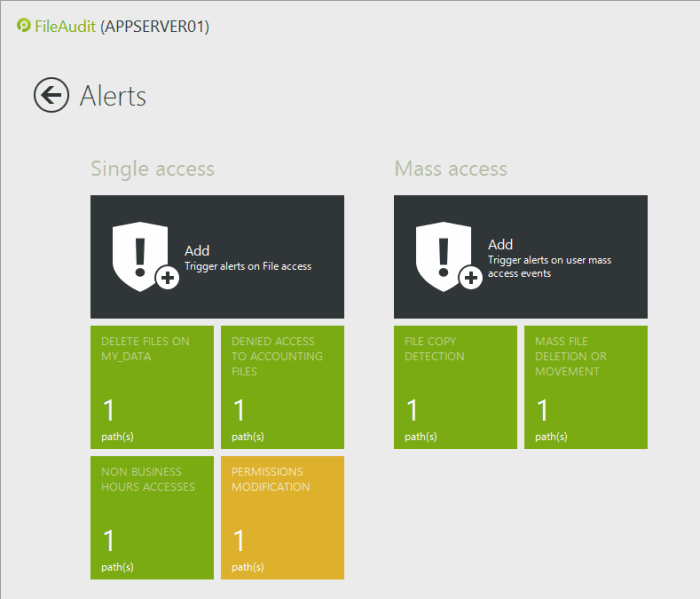700x599 pixels.
Task: Open the Denied Access to Accounting Files alert
Action: point(282,387)
